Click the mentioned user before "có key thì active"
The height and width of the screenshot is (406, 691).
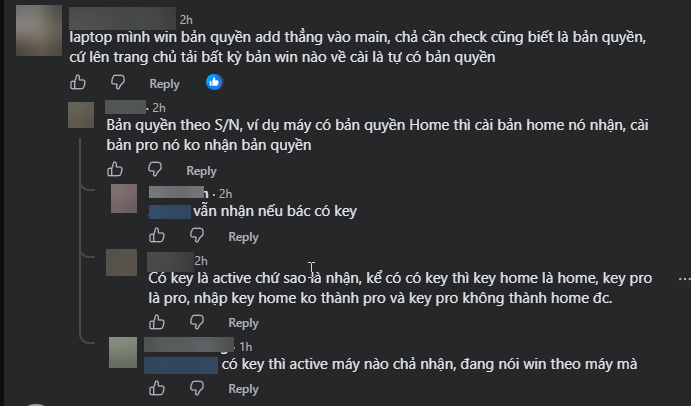(181, 365)
